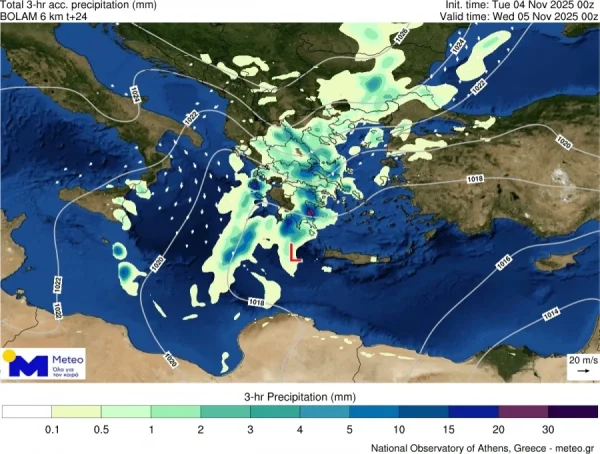
Task: Pick the pale yellow swatch between 0.1 and 0.5
Action: click(x=76, y=411)
